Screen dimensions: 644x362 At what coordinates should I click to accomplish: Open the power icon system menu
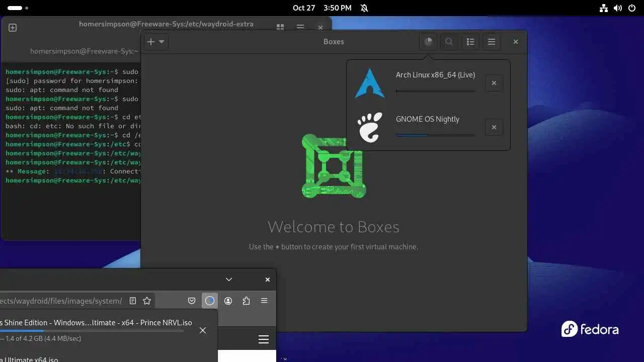631,8
